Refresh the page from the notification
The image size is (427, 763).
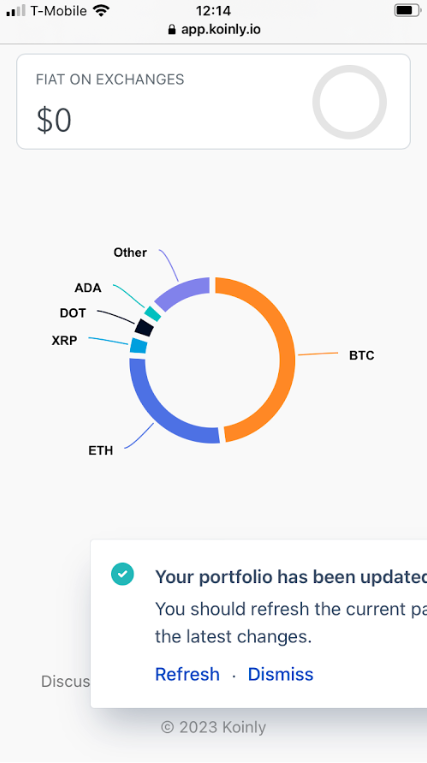(187, 674)
